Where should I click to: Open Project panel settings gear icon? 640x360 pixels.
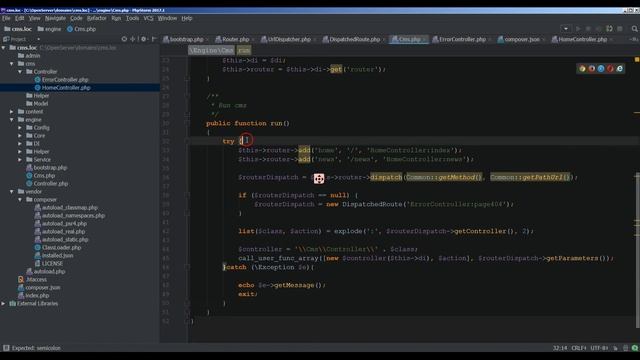[144, 39]
